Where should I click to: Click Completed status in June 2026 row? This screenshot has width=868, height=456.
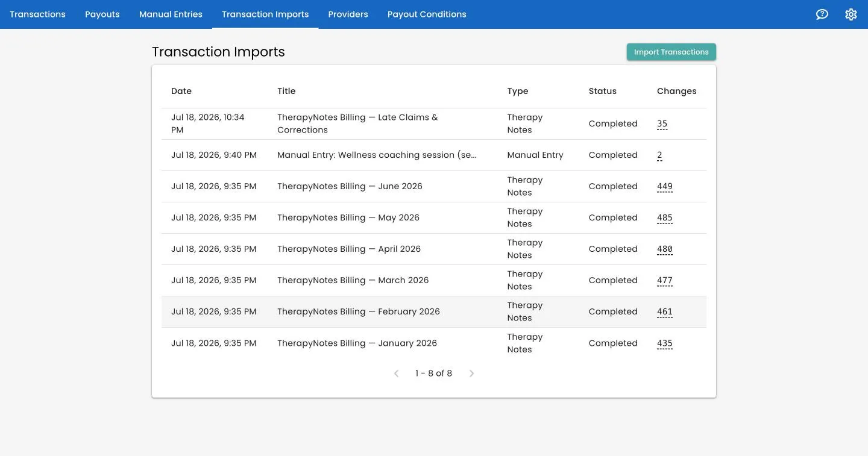(x=613, y=186)
